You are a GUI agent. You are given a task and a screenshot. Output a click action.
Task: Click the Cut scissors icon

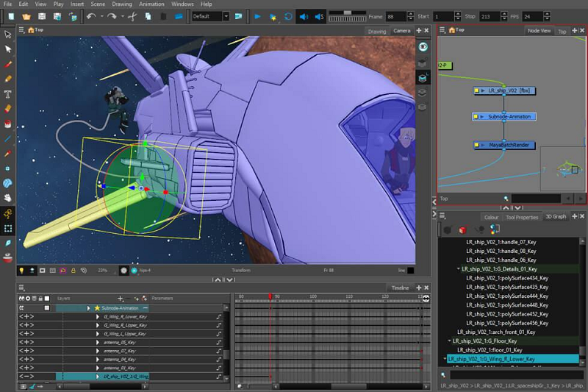tap(131, 16)
